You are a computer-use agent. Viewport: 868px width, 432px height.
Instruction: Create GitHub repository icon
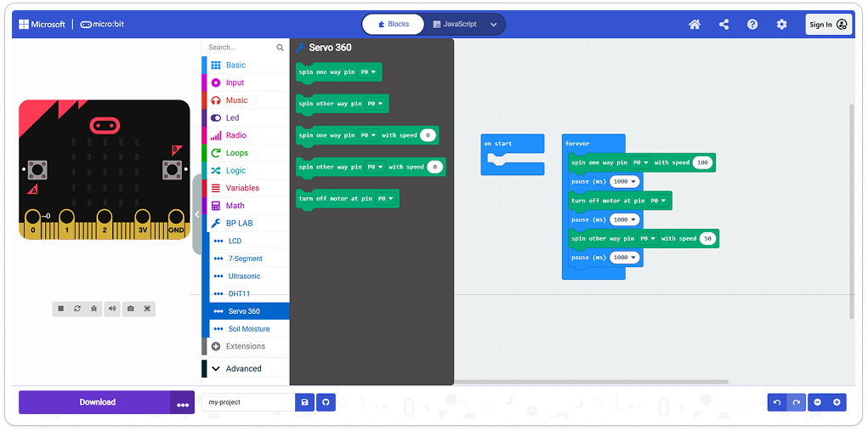[x=326, y=402]
